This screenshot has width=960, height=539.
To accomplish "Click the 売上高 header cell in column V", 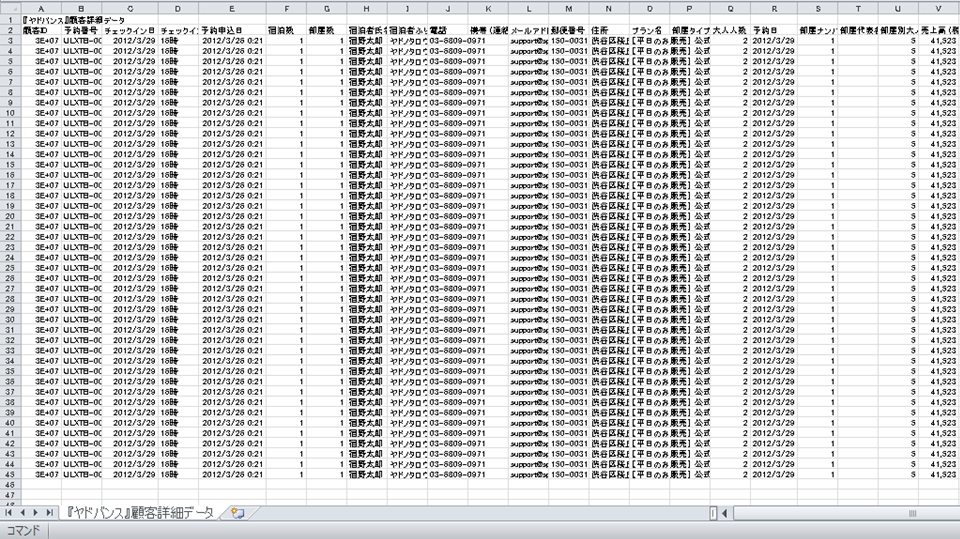I will coord(939,30).
